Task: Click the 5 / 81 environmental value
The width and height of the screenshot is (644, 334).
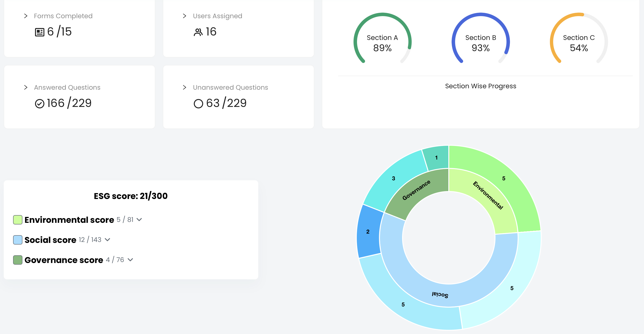Action: click(x=125, y=220)
